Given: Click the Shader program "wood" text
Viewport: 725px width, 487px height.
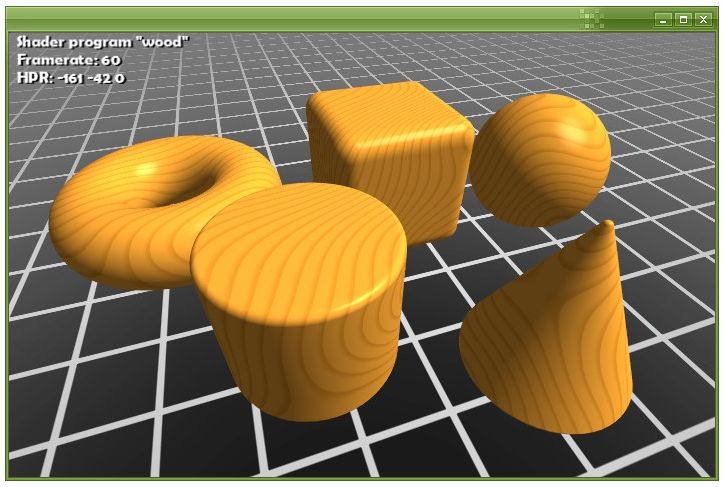Looking at the screenshot, I should [102, 42].
